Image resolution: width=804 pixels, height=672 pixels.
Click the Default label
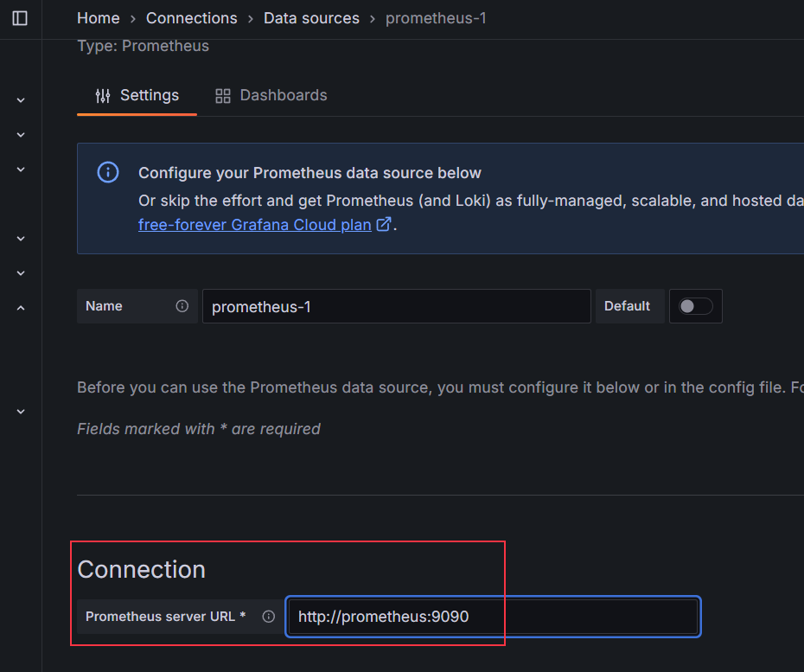click(627, 306)
